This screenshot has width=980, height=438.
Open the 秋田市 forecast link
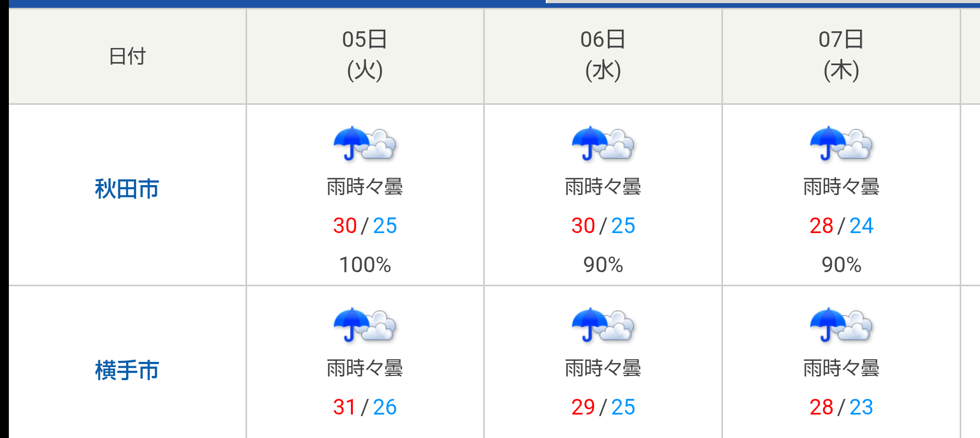coord(127,189)
